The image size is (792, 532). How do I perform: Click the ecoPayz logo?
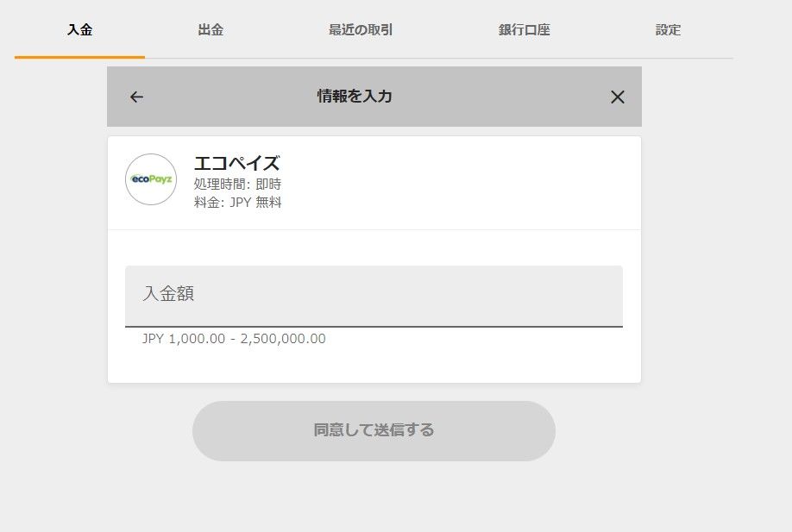(151, 179)
